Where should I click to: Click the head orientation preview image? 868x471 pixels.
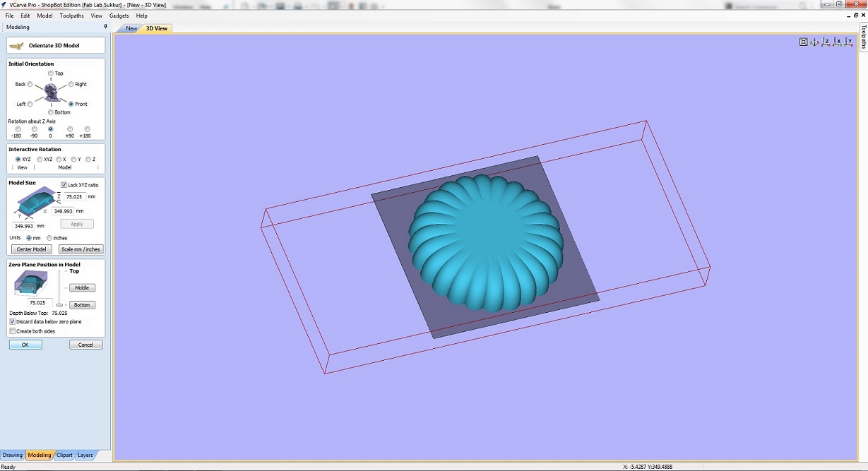(x=51, y=93)
